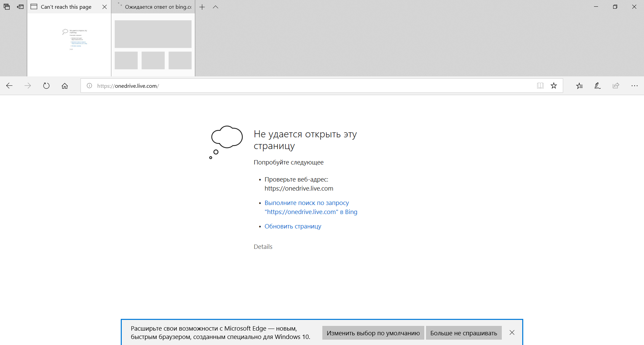Viewport: 644px width, 345px height.
Task: Show site information icon in address bar
Action: (x=89, y=86)
